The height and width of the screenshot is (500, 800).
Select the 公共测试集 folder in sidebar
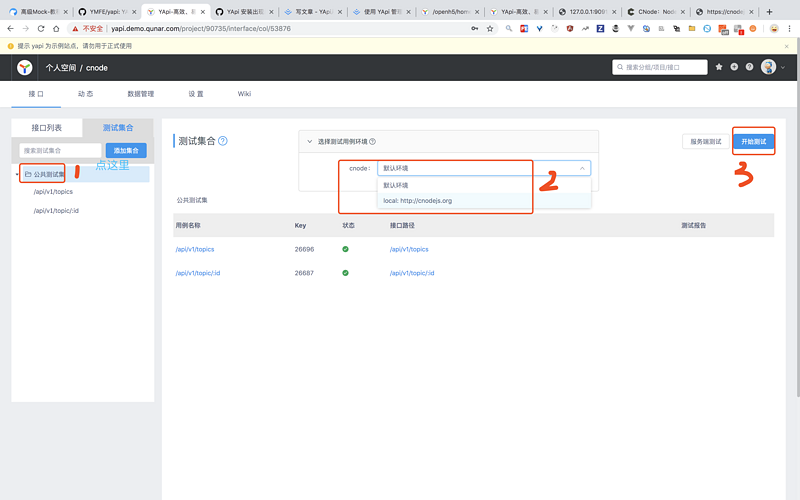tap(45, 174)
